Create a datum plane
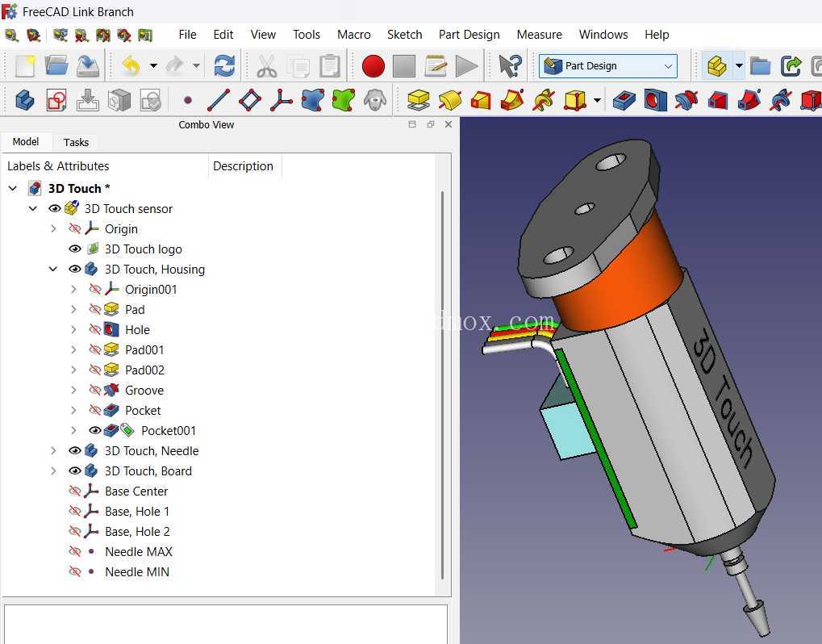This screenshot has width=822, height=644. pyautogui.click(x=250, y=100)
